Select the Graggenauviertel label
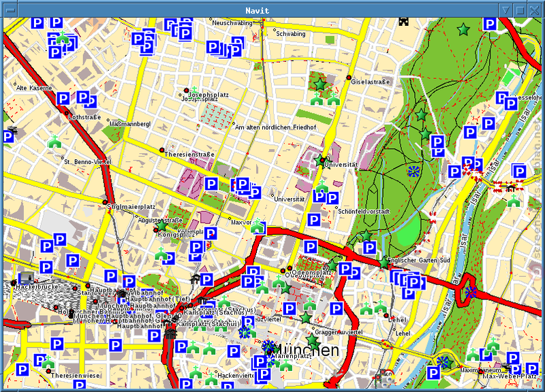 point(339,332)
